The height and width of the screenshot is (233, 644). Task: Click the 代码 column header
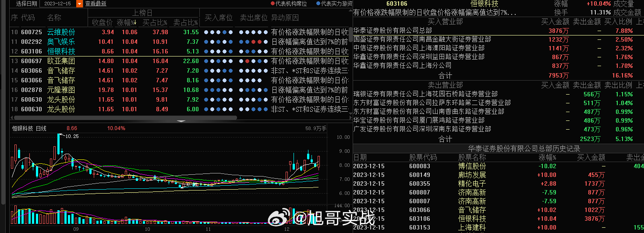pyautogui.click(x=28, y=18)
